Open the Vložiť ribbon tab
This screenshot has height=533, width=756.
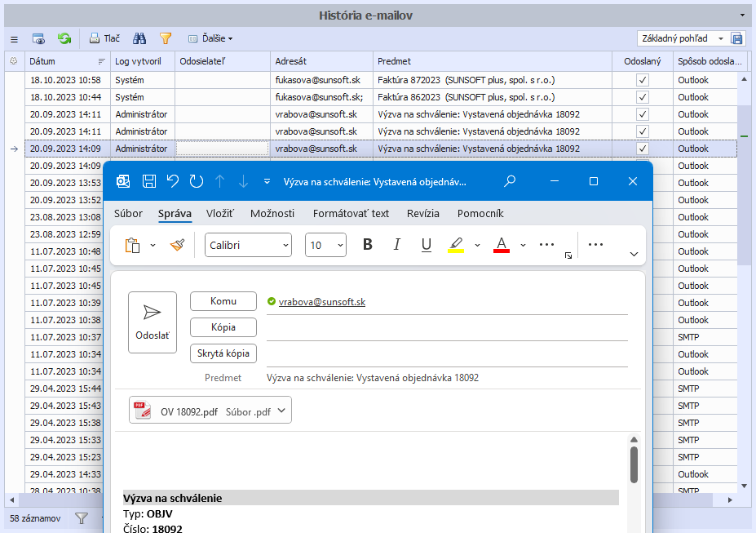click(x=220, y=214)
